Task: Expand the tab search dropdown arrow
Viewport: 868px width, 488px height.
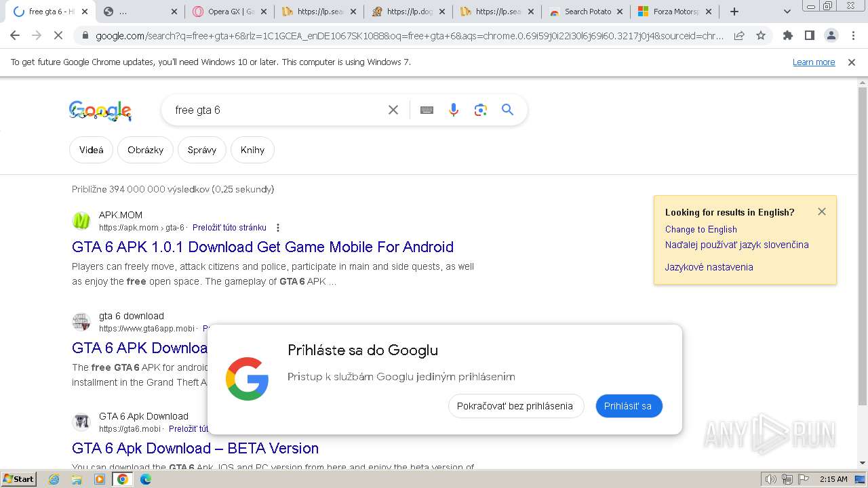Action: [x=787, y=12]
